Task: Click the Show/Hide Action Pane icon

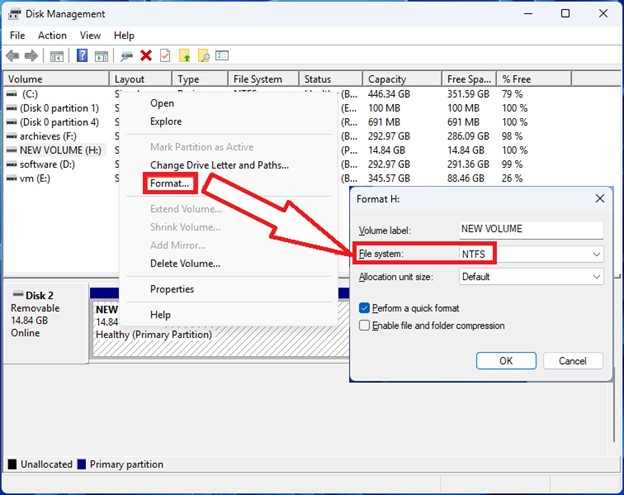Action: click(101, 56)
